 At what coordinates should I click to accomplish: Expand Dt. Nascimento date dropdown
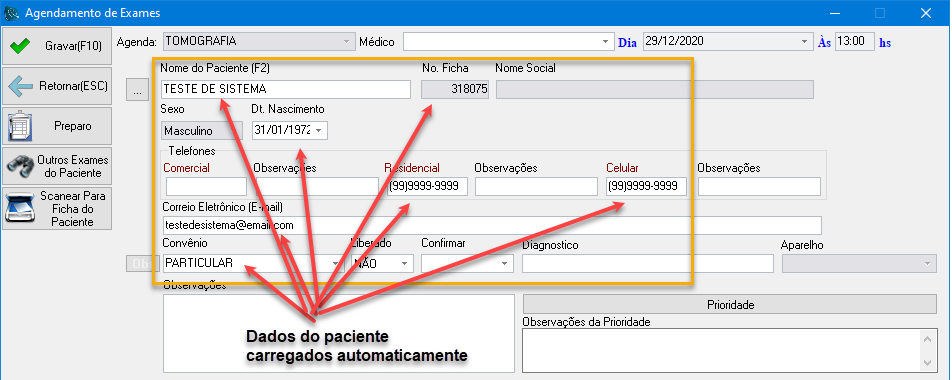(x=319, y=131)
